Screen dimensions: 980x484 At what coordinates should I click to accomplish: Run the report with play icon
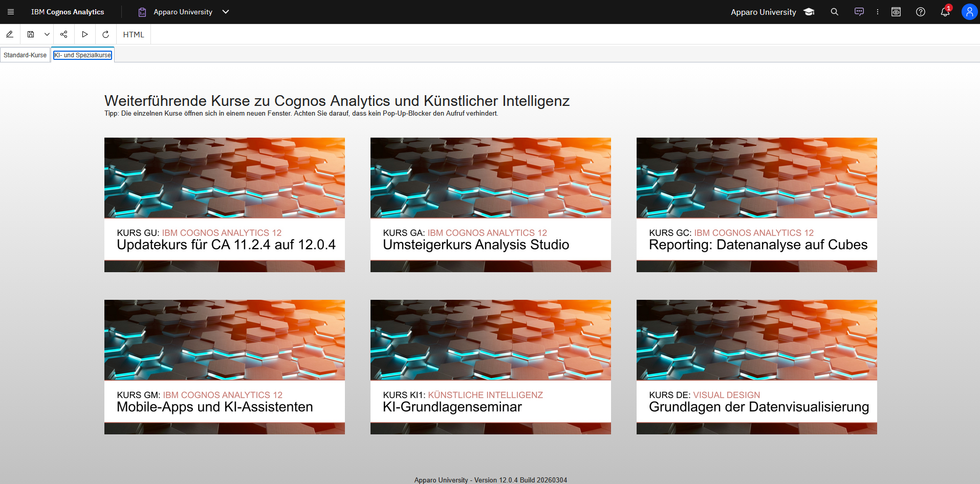tap(85, 34)
